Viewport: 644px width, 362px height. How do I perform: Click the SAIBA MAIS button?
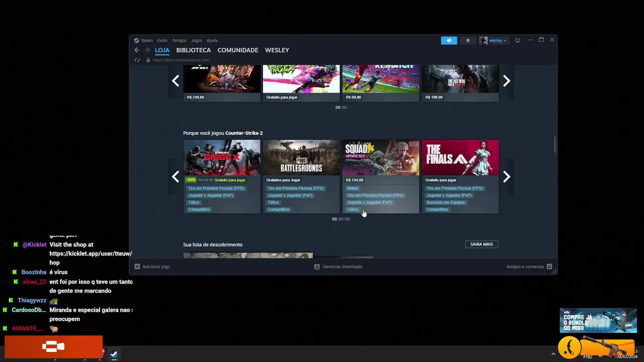[481, 244]
